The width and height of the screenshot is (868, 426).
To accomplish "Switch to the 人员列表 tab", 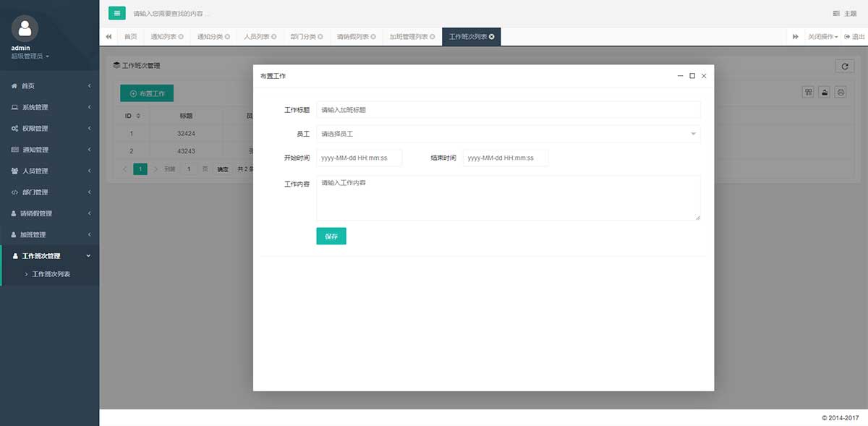I will 259,37.
